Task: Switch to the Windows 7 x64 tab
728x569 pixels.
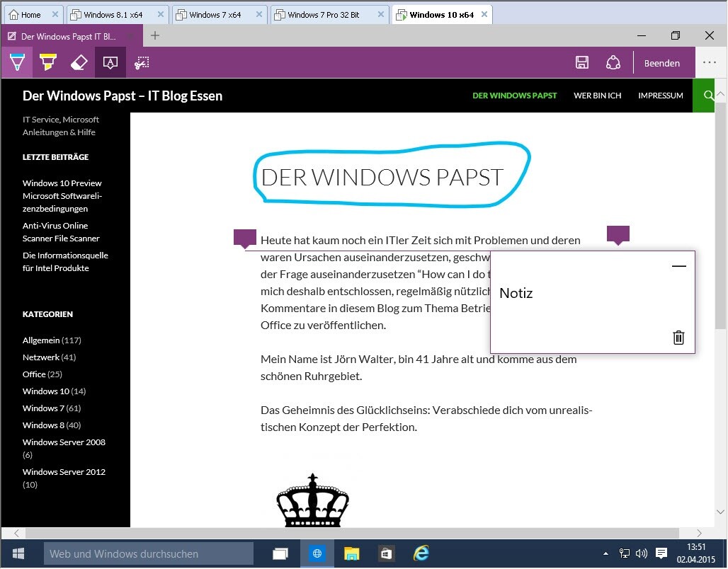Action: 215,15
